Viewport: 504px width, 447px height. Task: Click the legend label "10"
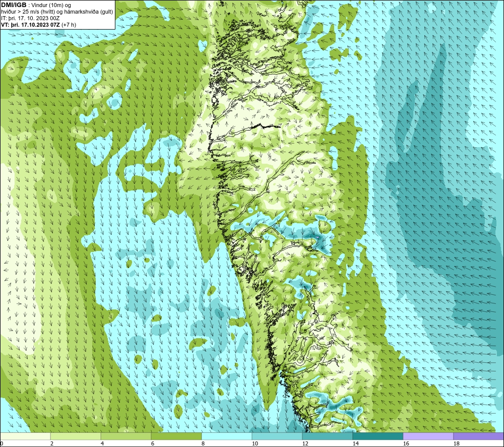point(255,444)
